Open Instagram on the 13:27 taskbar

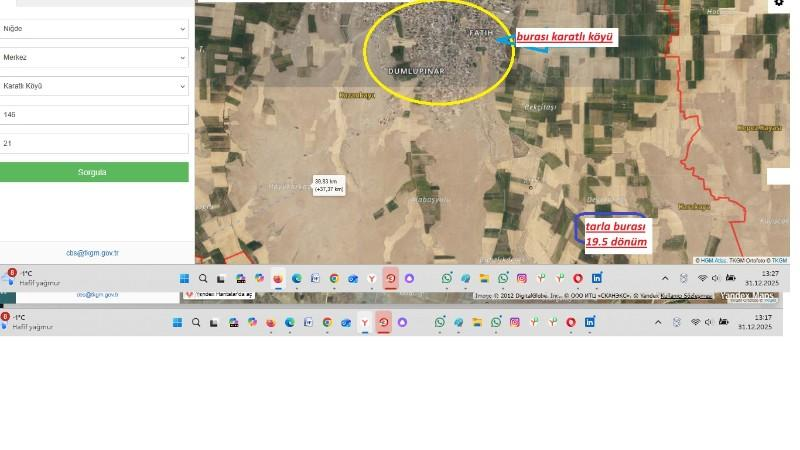521,279
